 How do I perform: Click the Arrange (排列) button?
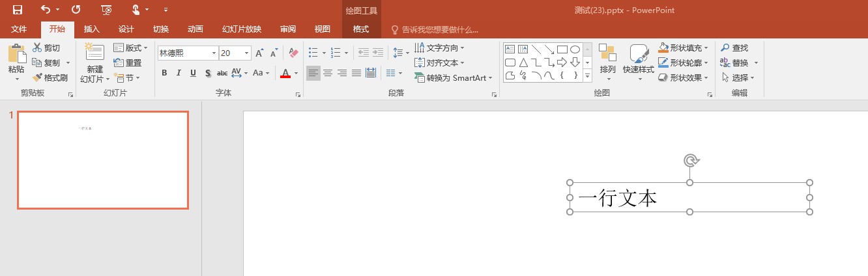pyautogui.click(x=607, y=62)
